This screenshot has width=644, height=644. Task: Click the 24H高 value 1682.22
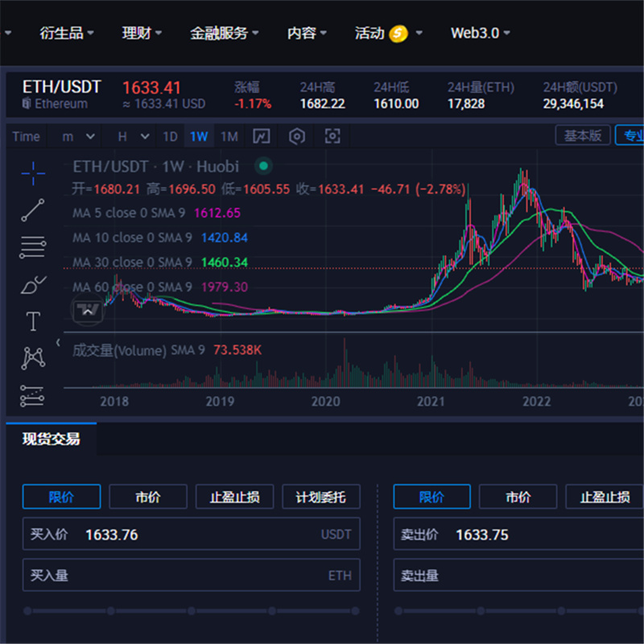pos(323,104)
